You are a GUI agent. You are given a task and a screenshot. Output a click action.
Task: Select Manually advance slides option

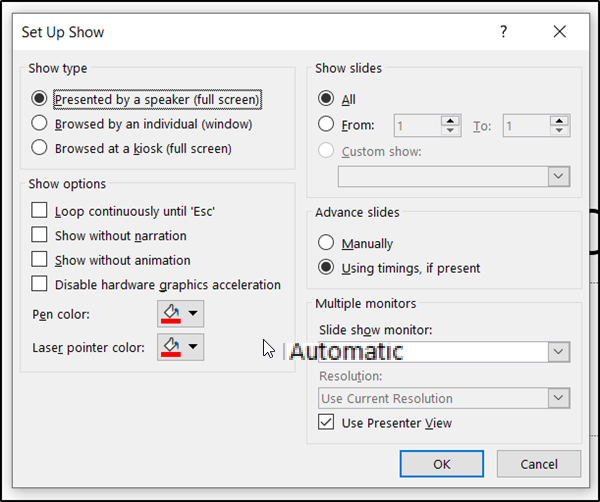click(326, 243)
